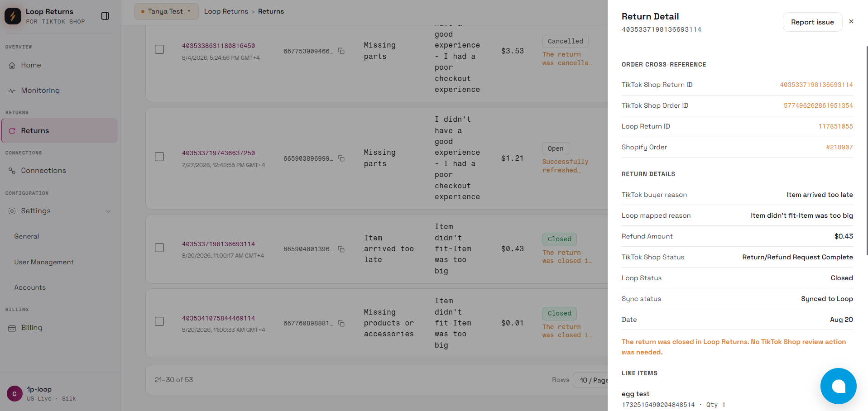Copy order ID 667760898881
The height and width of the screenshot is (411, 868).
pos(341,323)
